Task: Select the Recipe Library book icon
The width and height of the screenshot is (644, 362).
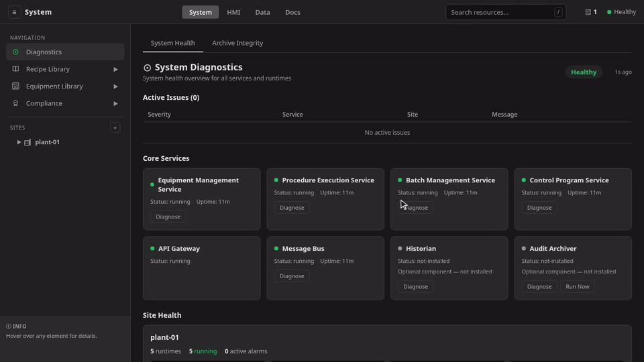Action: 15,69
